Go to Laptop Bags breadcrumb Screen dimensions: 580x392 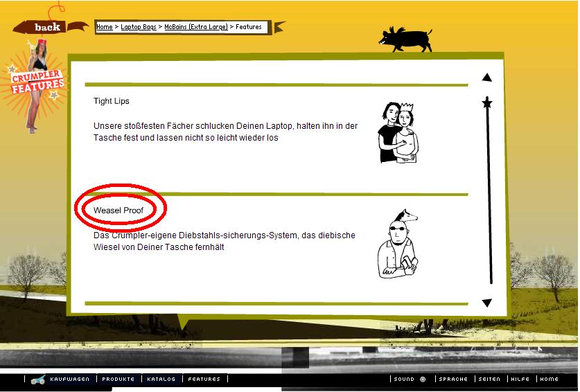coord(138,27)
